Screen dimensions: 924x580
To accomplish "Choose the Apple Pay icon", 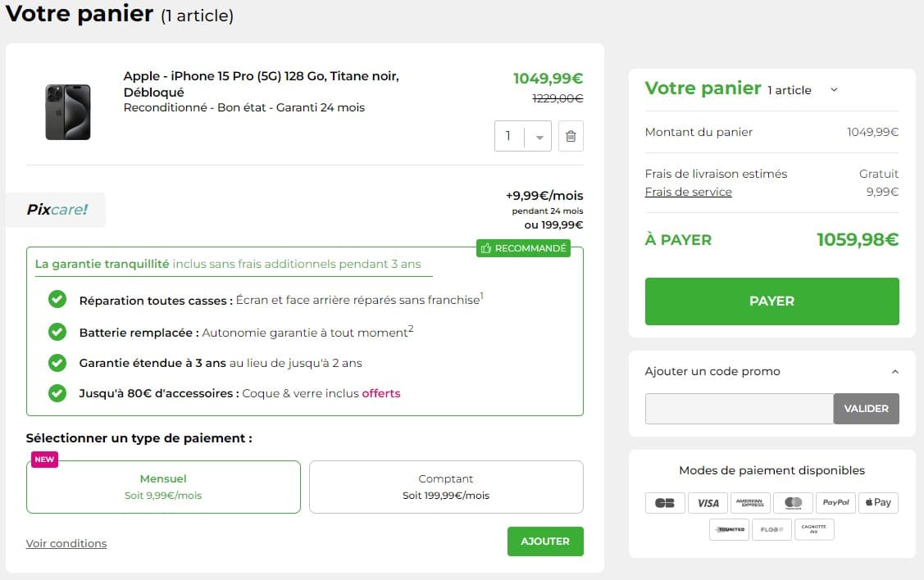I will pyautogui.click(x=878, y=502).
